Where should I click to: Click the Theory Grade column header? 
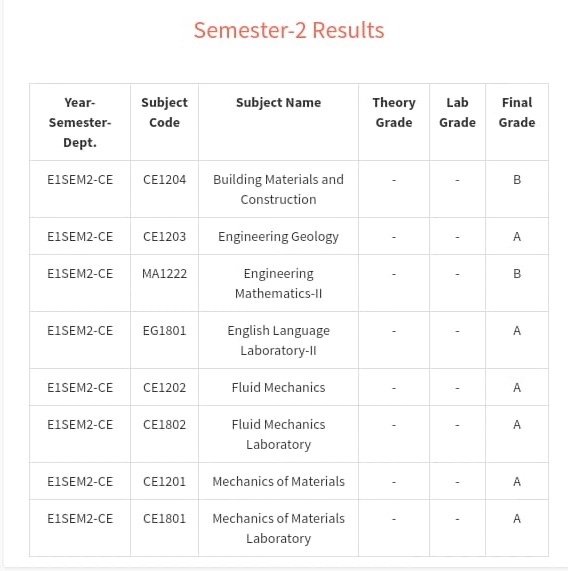coord(394,112)
